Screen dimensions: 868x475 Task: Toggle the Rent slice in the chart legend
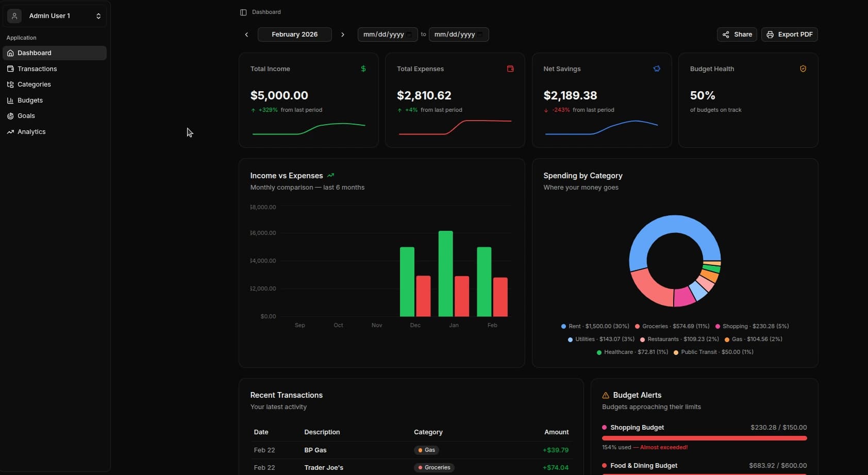pos(595,326)
